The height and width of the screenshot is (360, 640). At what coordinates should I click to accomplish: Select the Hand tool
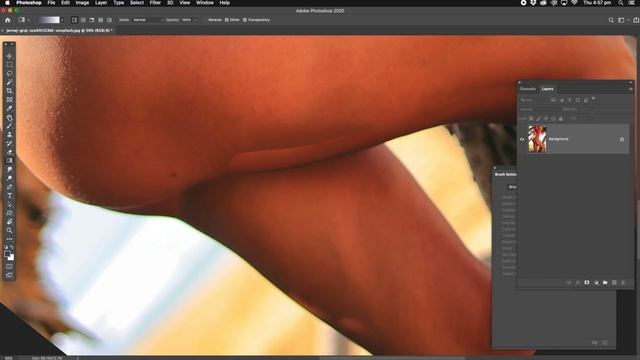pyautogui.click(x=9, y=222)
